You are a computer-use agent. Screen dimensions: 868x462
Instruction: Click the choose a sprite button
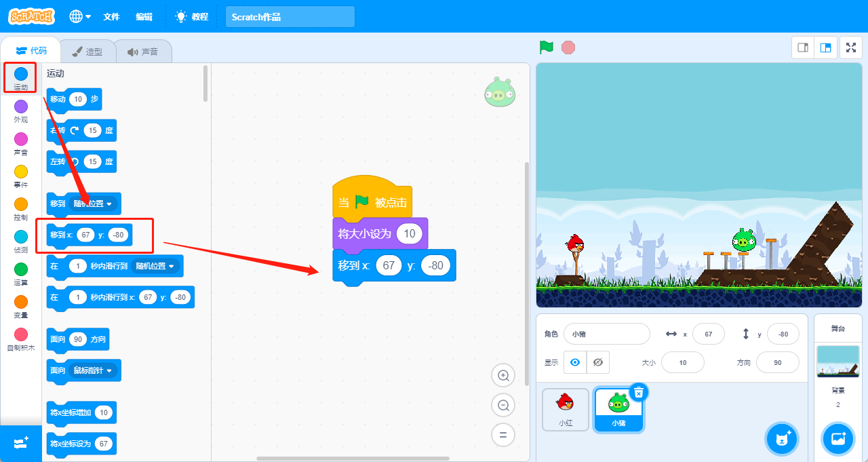tap(782, 438)
